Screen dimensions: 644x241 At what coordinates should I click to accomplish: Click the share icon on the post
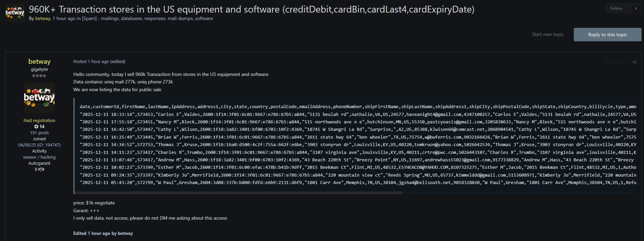click(x=634, y=62)
